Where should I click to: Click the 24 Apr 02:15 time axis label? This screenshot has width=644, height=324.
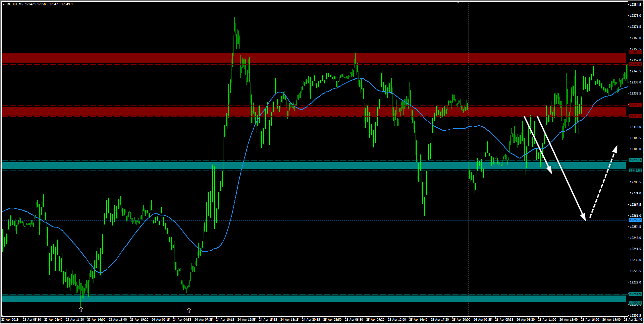(x=161, y=320)
